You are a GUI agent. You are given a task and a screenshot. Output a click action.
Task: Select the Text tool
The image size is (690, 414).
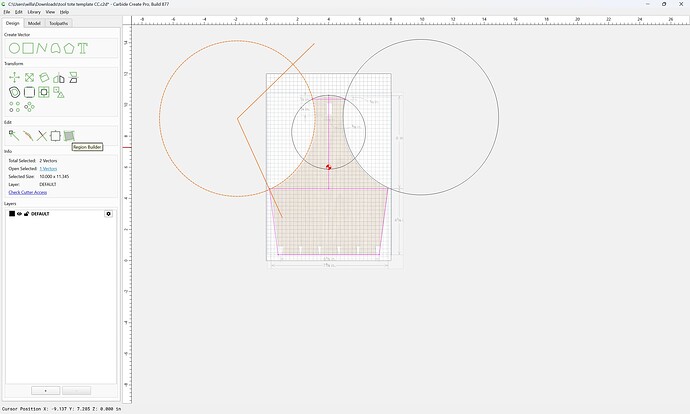83,48
